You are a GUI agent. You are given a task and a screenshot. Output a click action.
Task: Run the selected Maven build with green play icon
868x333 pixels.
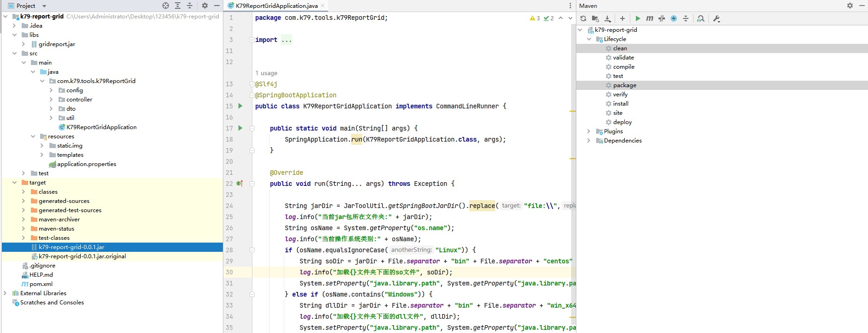pyautogui.click(x=638, y=18)
